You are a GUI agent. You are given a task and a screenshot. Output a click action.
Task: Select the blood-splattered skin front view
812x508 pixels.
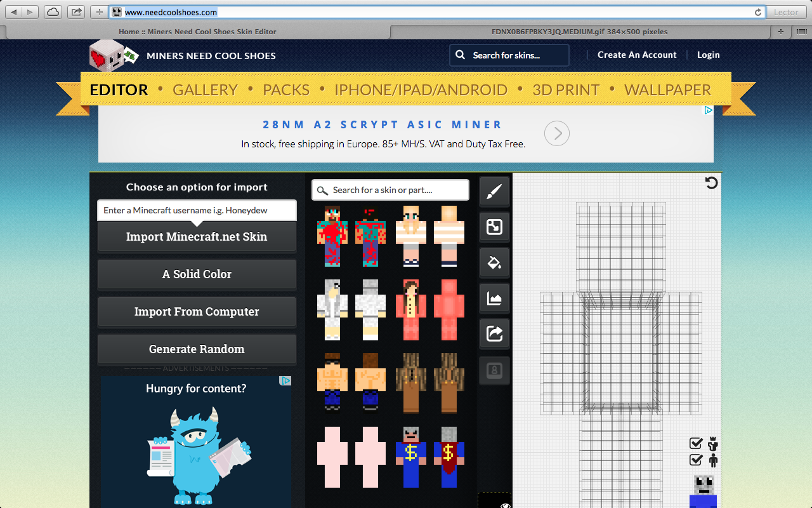(332, 236)
